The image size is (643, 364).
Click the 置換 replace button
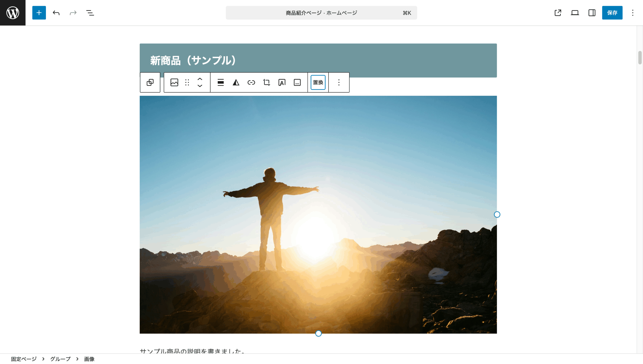tap(318, 82)
